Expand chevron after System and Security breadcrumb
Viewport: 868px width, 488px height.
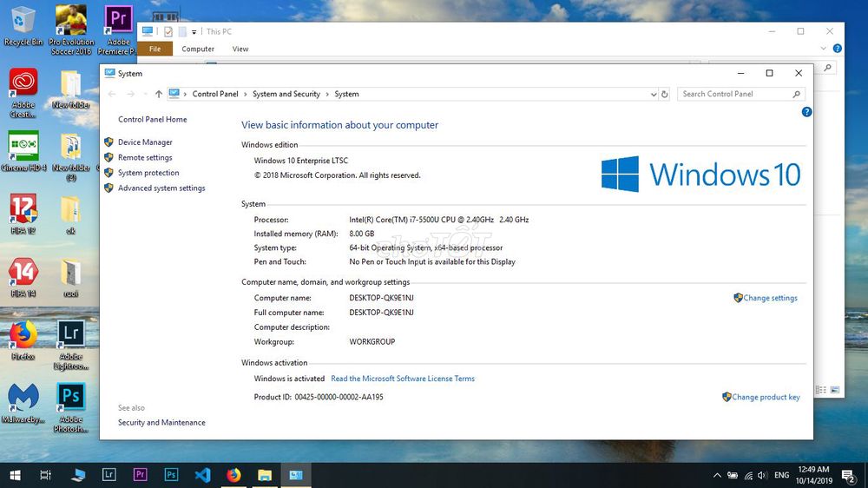pyautogui.click(x=327, y=94)
